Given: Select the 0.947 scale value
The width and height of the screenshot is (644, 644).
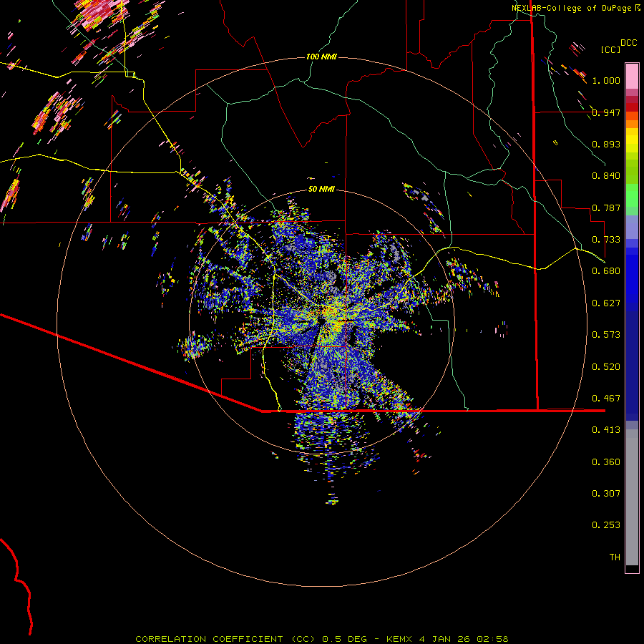Looking at the screenshot, I should 606,112.
